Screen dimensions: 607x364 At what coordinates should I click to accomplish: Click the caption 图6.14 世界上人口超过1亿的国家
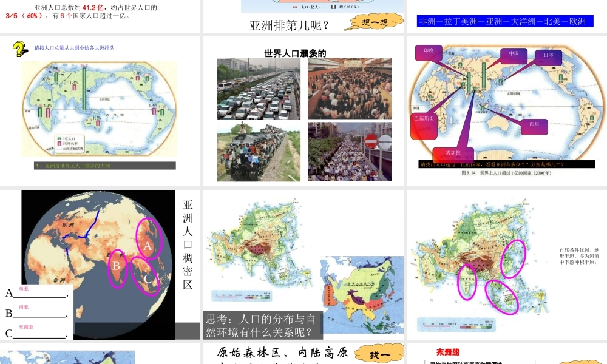click(x=506, y=173)
